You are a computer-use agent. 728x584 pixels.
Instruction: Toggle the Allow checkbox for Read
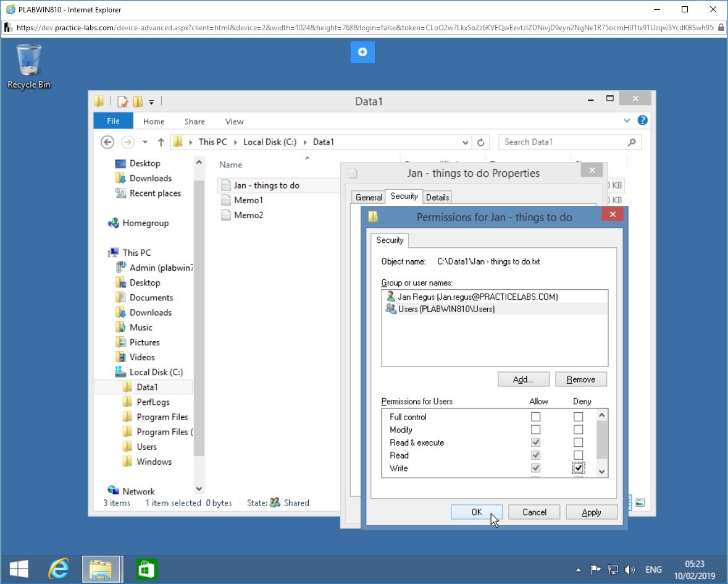tap(535, 455)
